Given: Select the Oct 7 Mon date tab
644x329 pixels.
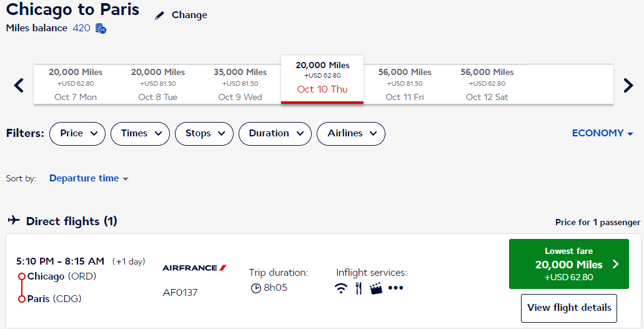Looking at the screenshot, I should point(76,84).
